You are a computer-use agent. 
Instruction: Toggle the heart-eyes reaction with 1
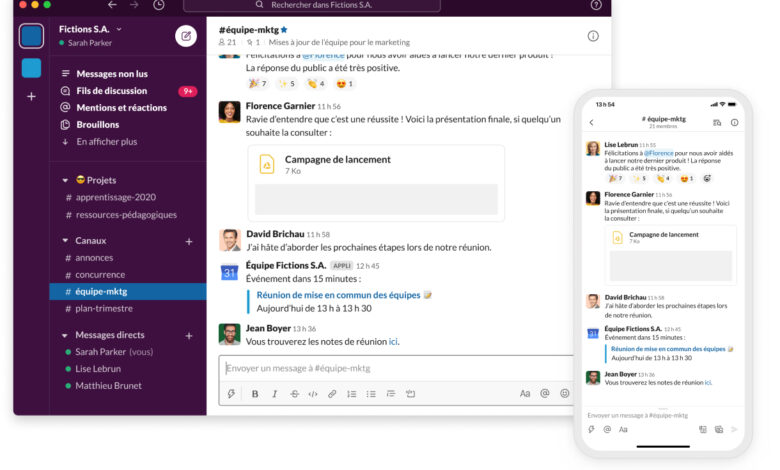[344, 84]
